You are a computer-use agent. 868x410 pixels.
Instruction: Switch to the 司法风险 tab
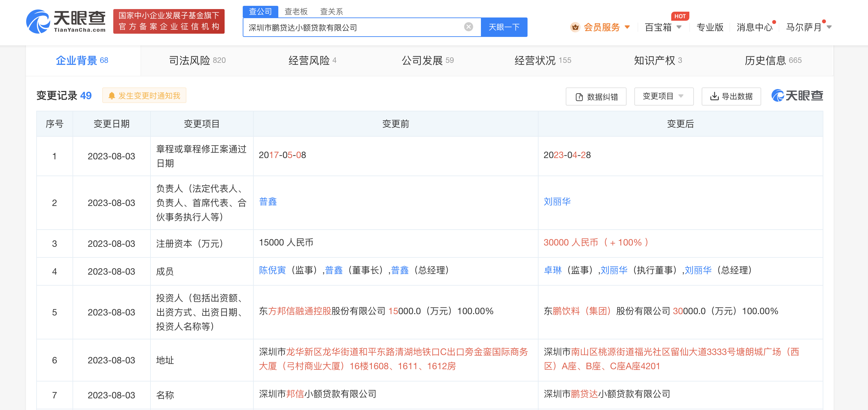click(x=197, y=60)
